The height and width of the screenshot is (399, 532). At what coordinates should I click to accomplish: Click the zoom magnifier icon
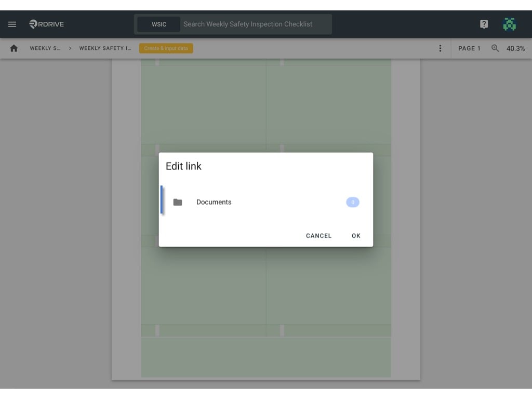click(495, 48)
